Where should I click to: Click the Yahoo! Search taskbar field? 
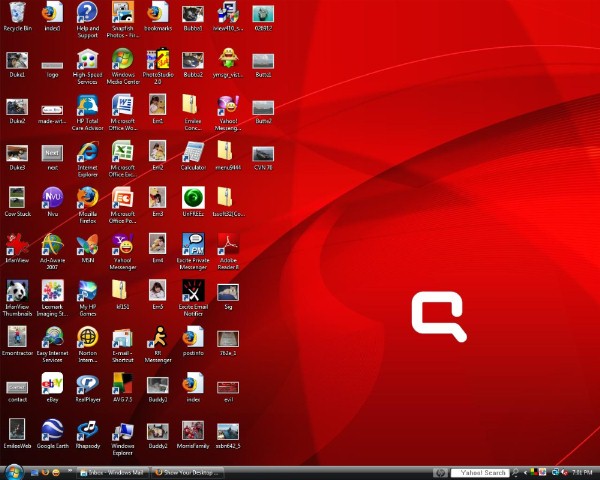480,473
